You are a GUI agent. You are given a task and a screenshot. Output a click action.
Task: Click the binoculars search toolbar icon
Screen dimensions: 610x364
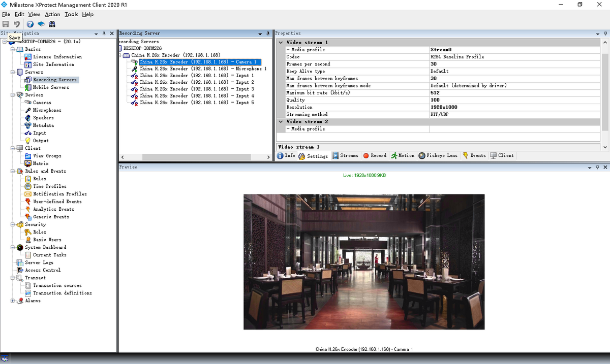(52, 24)
